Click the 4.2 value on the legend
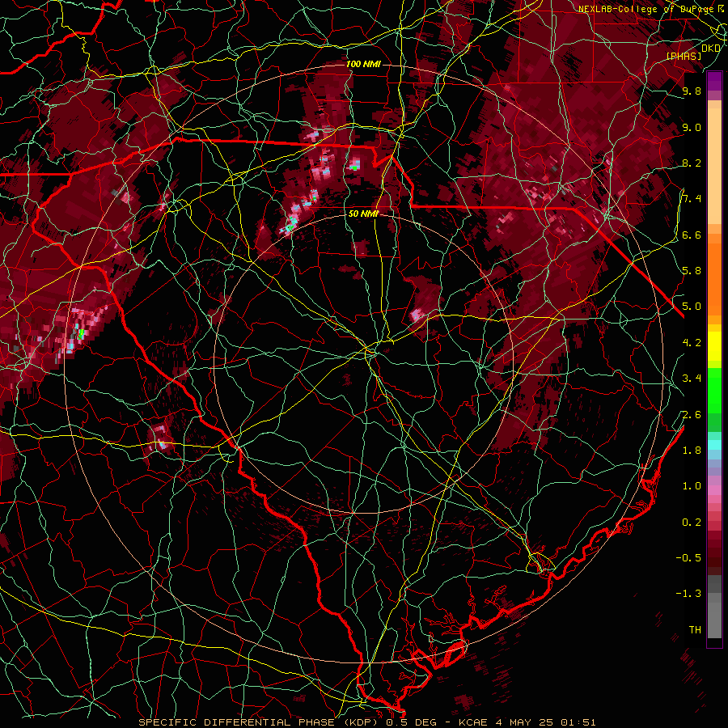Viewport: 728px width, 728px height. point(692,343)
